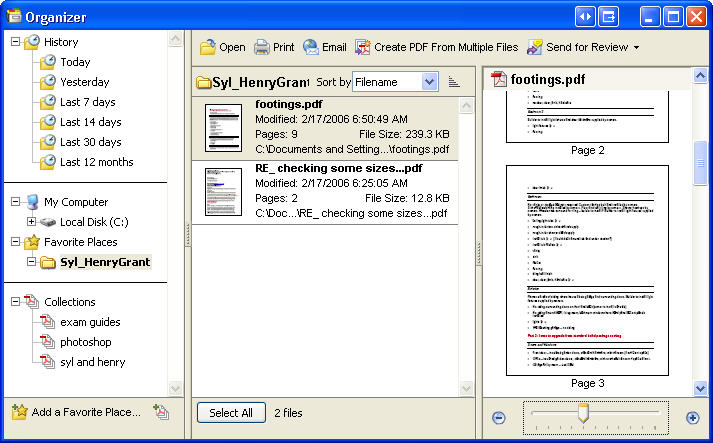Open Send for Review dropdown arrow
This screenshot has height=443, width=713.
click(x=636, y=47)
